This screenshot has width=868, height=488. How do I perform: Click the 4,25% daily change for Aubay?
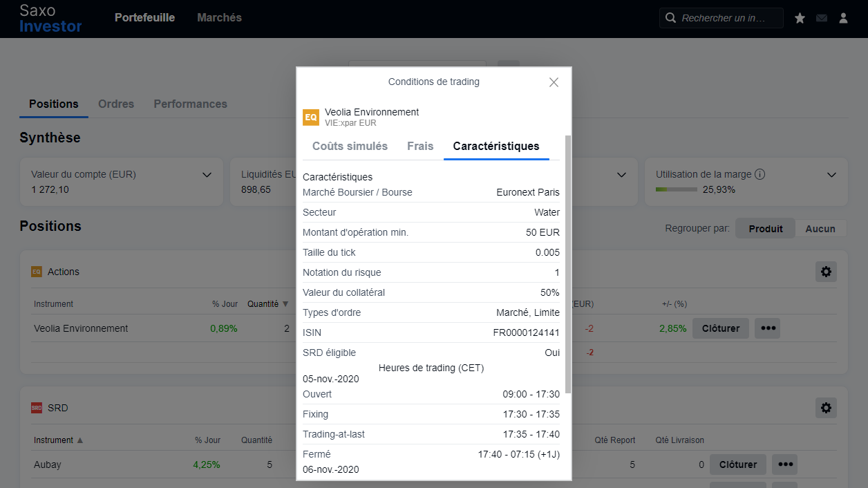207,464
